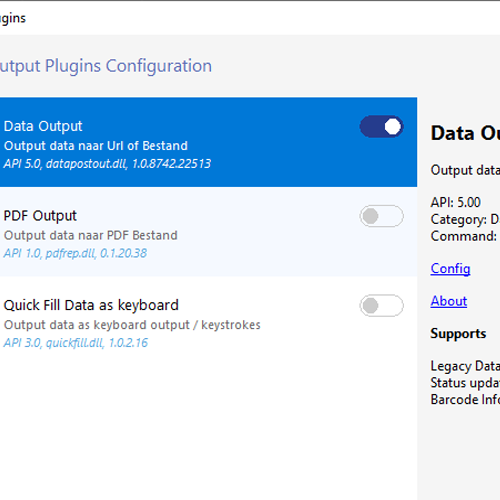The width and height of the screenshot is (500, 500).
Task: Select the Data Output plugin title
Action: 43,126
